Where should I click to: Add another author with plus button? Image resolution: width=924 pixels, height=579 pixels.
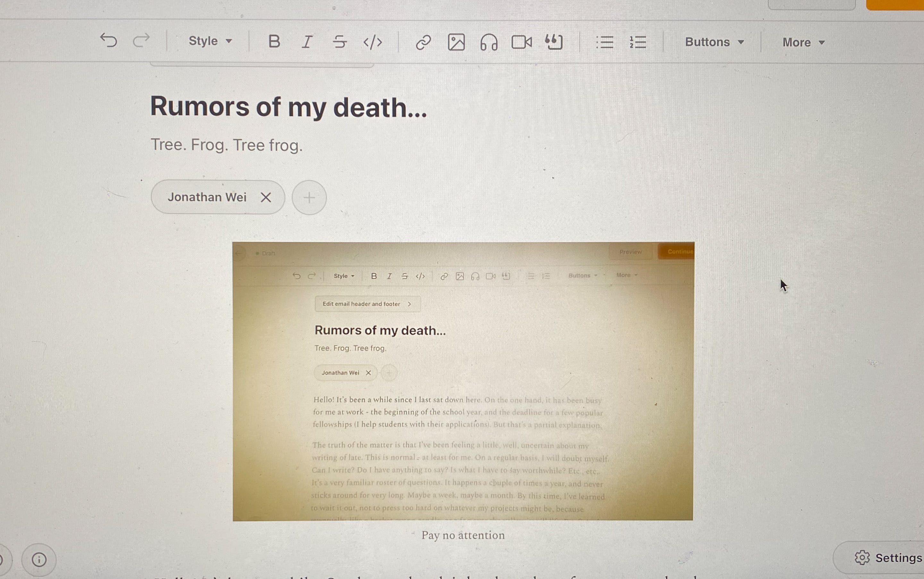click(309, 198)
